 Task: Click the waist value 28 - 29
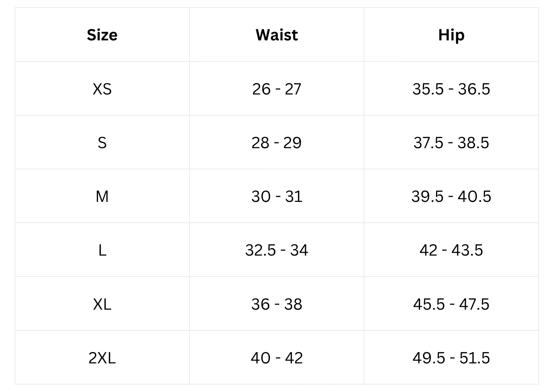click(x=276, y=143)
